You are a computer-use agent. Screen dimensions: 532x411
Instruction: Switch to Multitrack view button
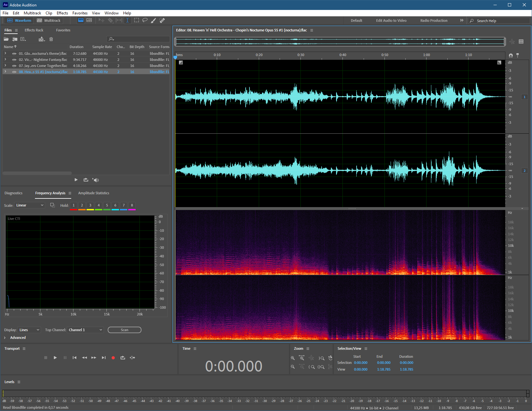pyautogui.click(x=49, y=21)
